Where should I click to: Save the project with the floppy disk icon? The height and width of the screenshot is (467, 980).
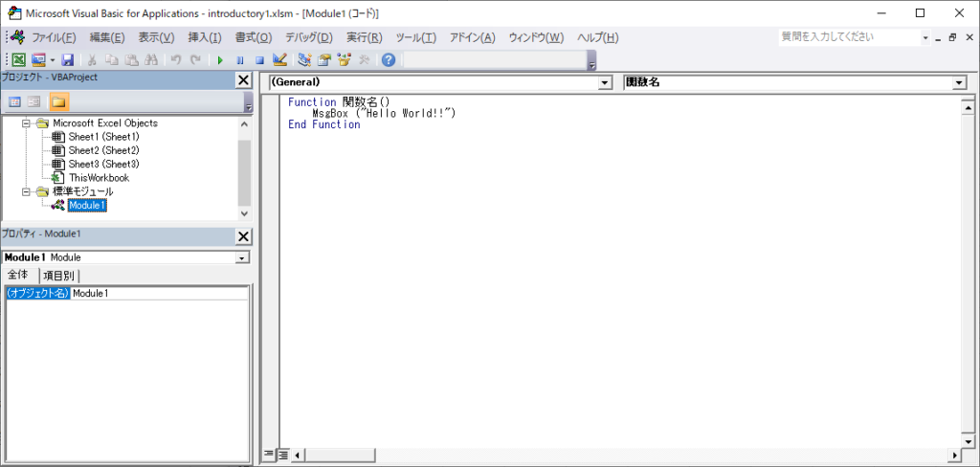[x=68, y=59]
